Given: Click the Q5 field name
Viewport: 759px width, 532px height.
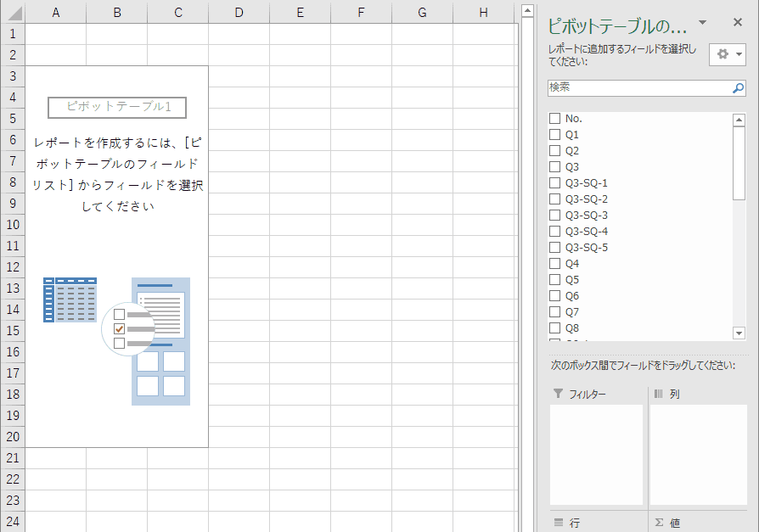Looking at the screenshot, I should [x=572, y=280].
